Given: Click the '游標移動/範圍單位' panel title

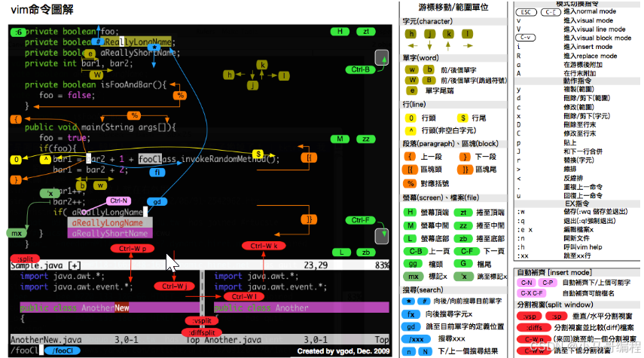Looking at the screenshot, I should (x=453, y=7).
